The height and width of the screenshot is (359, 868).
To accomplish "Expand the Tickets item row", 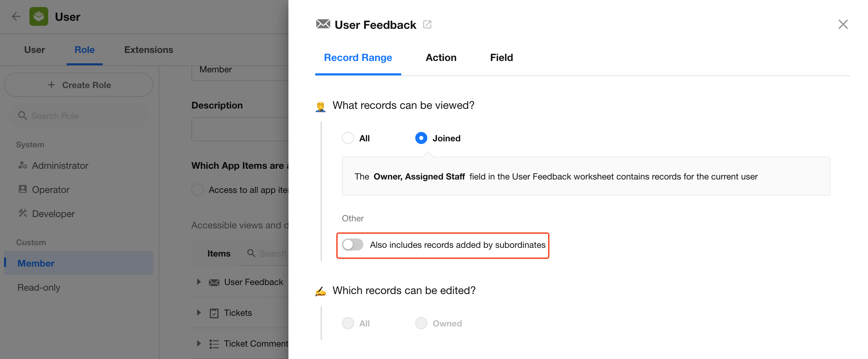I will coord(199,313).
